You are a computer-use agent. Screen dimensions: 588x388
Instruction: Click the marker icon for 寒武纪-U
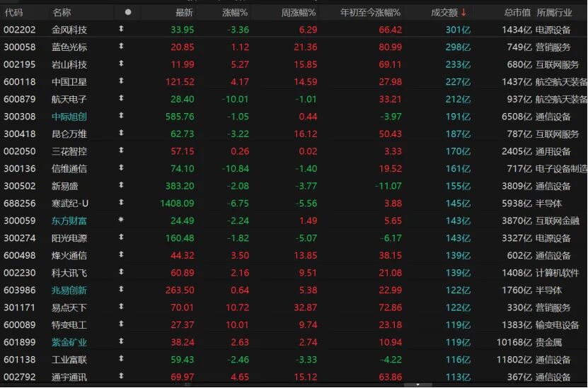tap(121, 202)
